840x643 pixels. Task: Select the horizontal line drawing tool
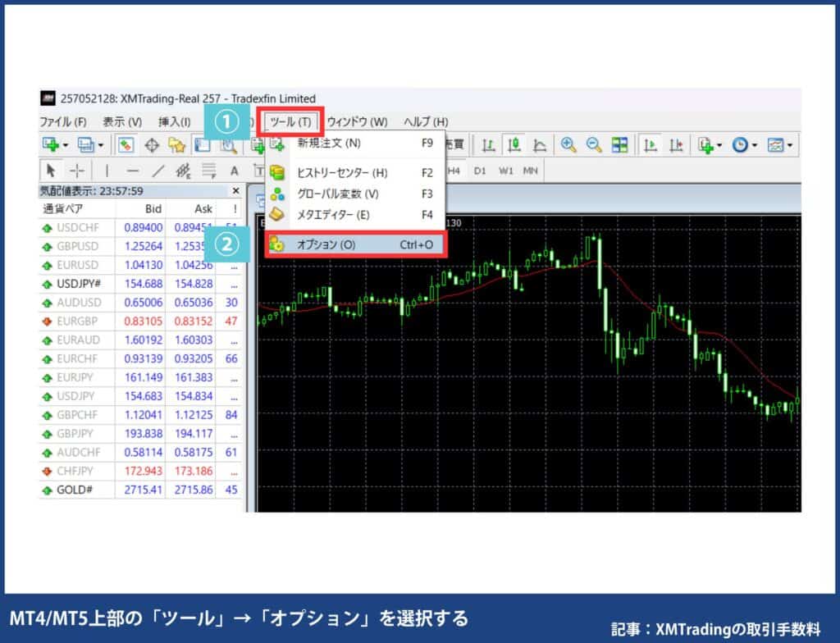pos(133,171)
